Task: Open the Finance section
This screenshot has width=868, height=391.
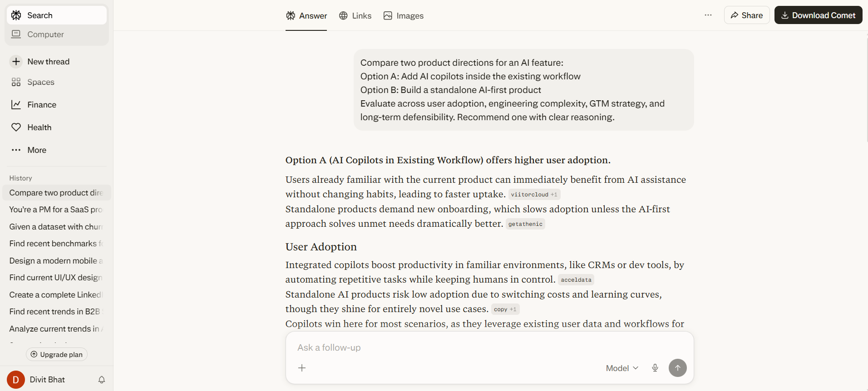Action: click(42, 104)
